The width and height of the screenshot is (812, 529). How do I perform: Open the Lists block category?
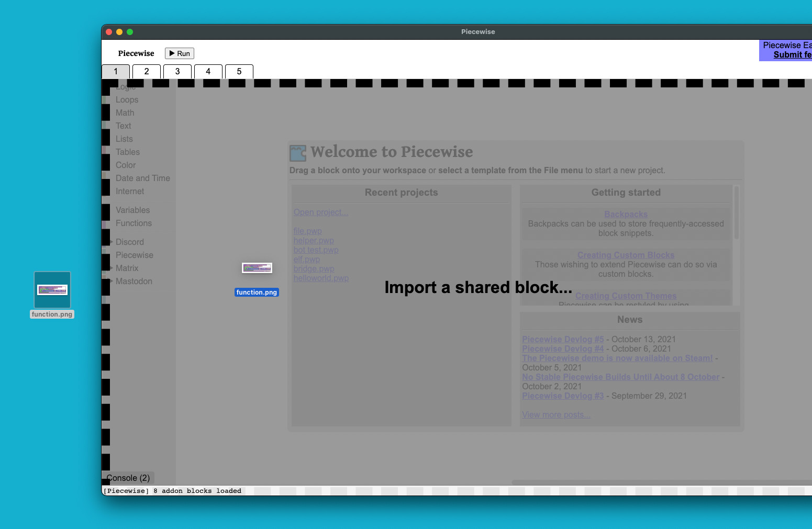pyautogui.click(x=124, y=139)
